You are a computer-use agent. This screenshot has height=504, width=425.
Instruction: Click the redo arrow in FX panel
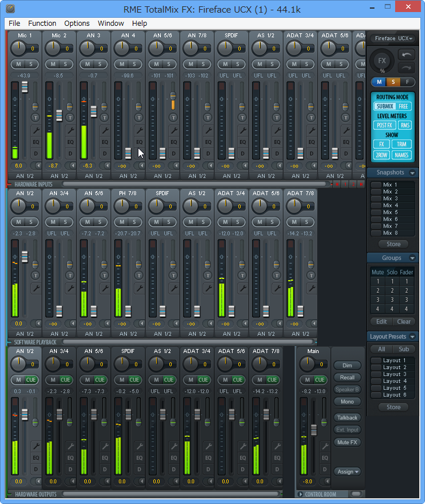pos(407,68)
